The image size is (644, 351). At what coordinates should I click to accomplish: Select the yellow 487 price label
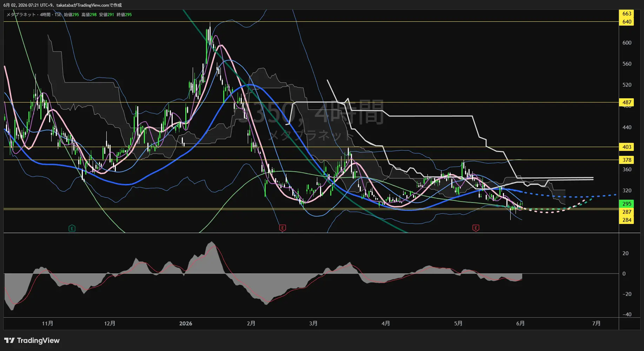[x=626, y=102]
